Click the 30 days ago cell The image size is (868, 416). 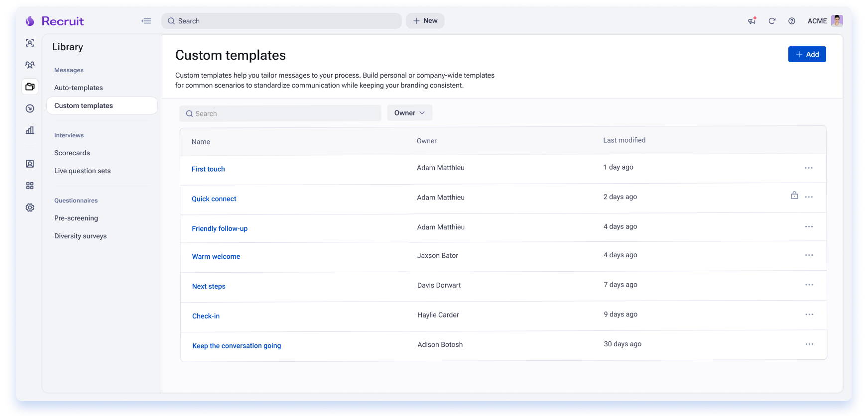coord(622,344)
